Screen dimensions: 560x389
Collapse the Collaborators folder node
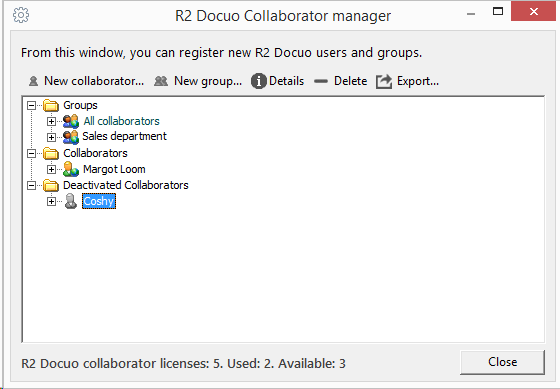pyautogui.click(x=31, y=153)
